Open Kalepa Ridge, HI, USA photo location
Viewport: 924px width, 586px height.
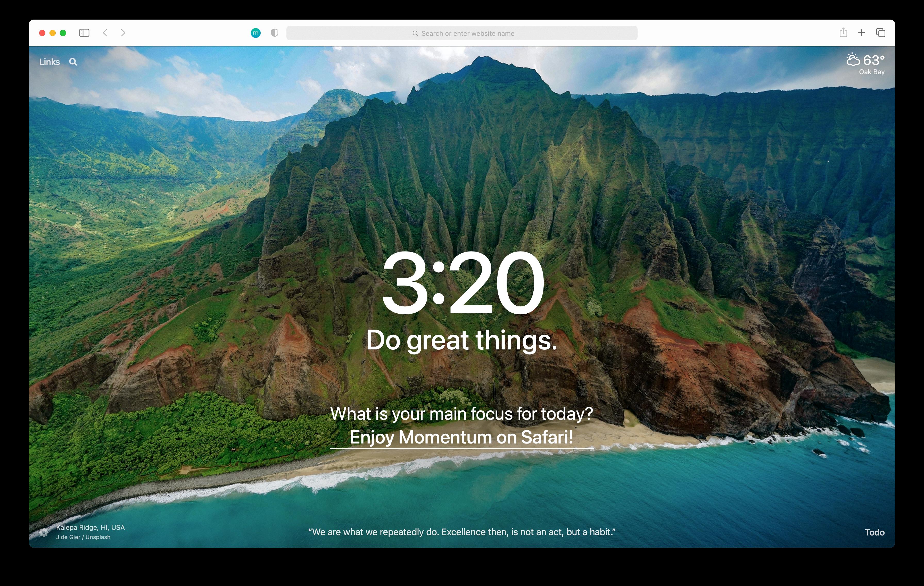tap(90, 528)
